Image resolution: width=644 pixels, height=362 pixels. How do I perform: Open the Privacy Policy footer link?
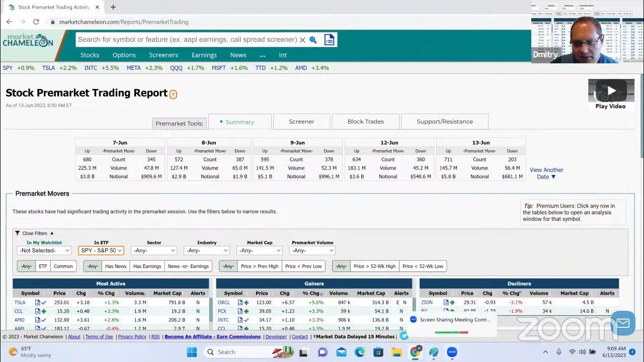coord(132,337)
